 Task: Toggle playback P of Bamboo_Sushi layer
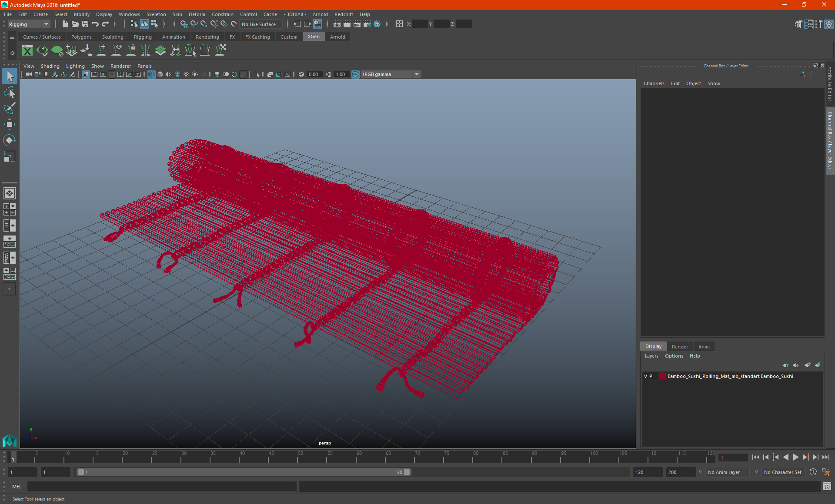click(651, 376)
